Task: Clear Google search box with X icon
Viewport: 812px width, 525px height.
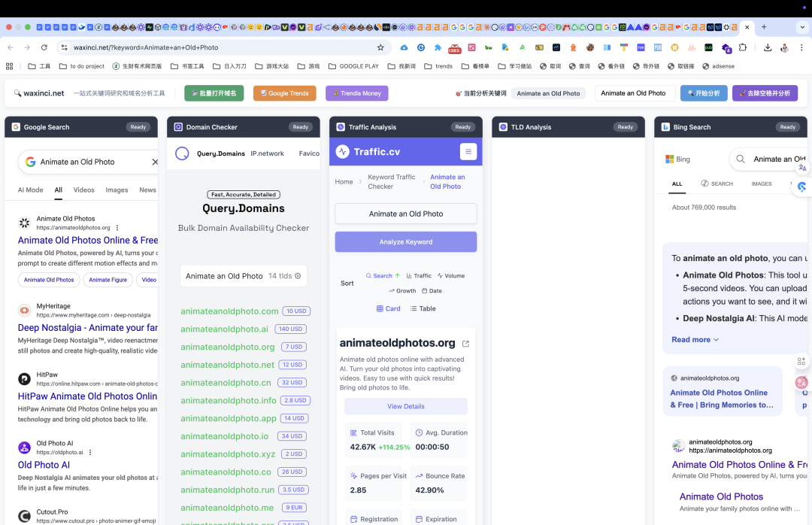Action: click(x=155, y=162)
